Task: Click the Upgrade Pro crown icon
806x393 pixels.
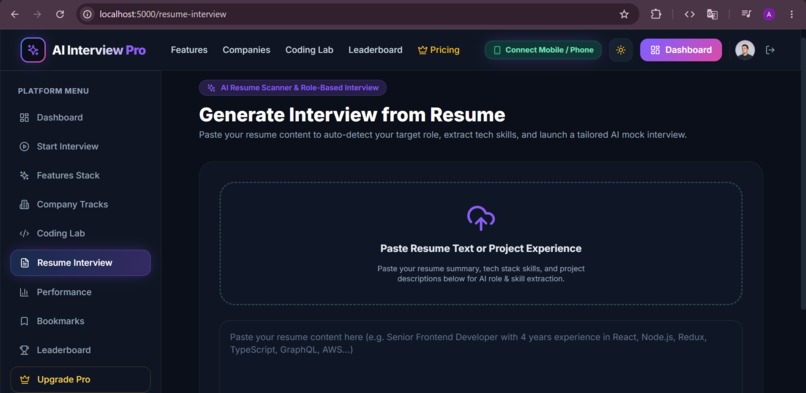Action: 25,380
